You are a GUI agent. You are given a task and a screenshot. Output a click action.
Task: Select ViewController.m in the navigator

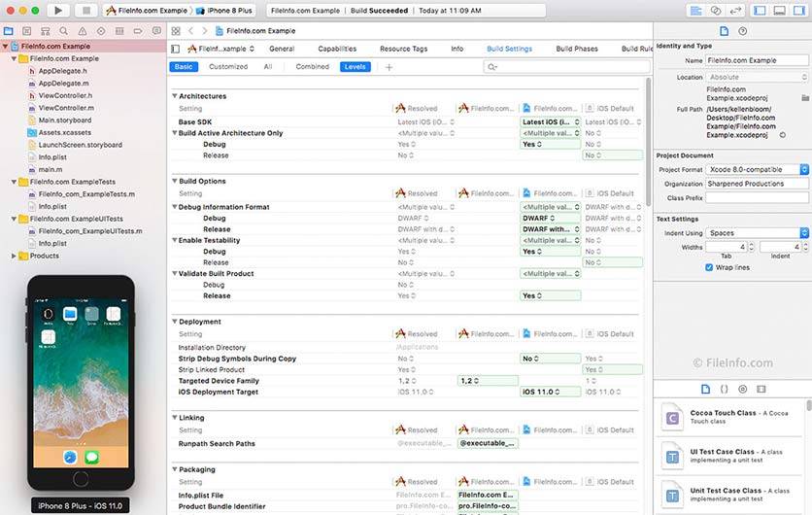point(64,108)
